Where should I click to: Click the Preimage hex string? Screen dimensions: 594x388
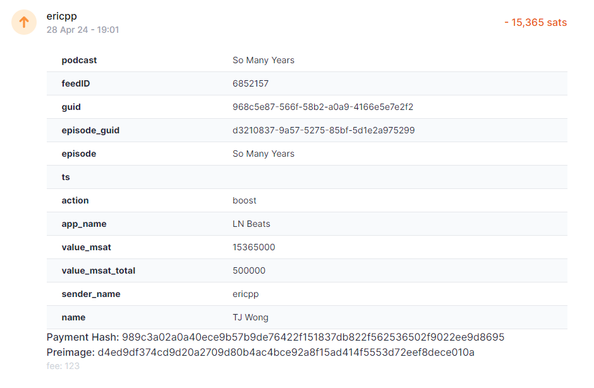(286, 352)
